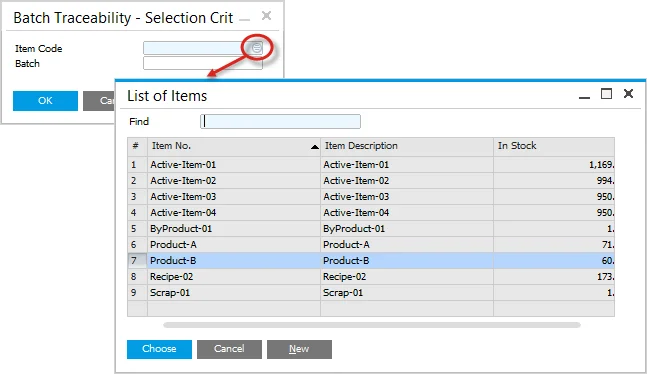
Task: Select Recipe-02 in Item No. column
Action: point(234,277)
